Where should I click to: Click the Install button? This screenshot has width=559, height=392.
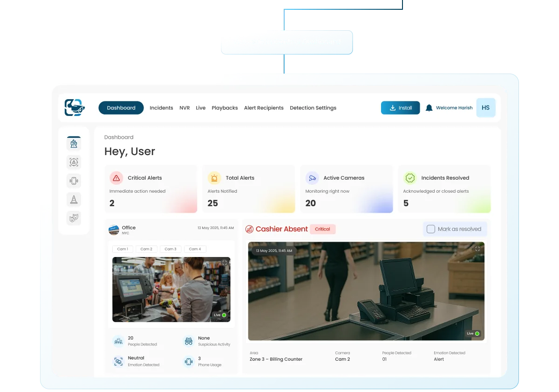coord(400,108)
